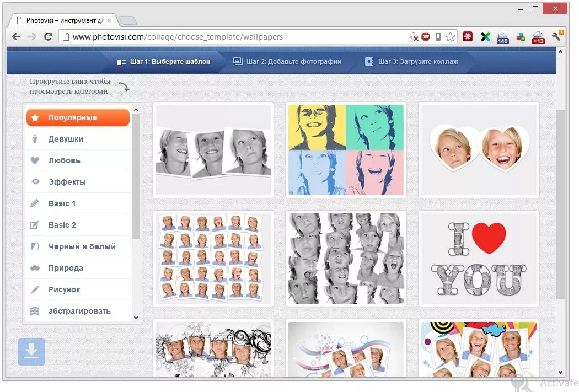Image resolution: width=579 pixels, height=392 pixels.
Task: Open a new browser tab
Action: point(128,20)
